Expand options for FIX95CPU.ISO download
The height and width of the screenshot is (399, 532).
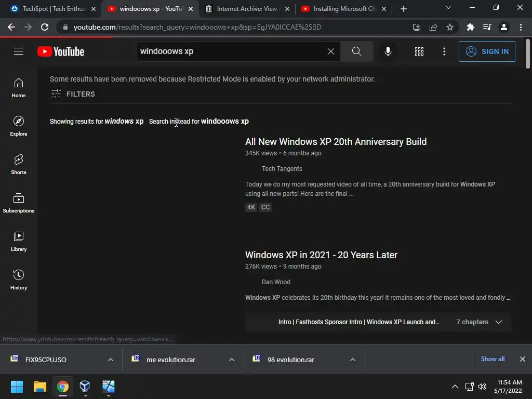tap(110, 360)
